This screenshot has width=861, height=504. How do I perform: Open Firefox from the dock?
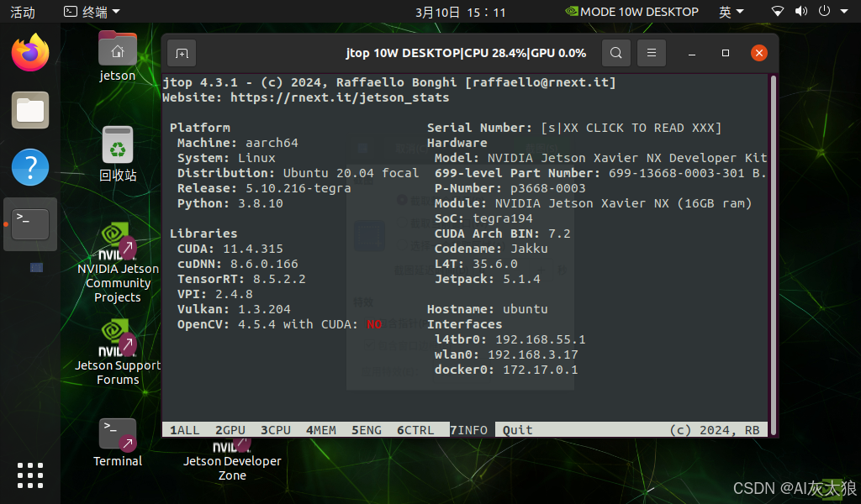pos(30,53)
